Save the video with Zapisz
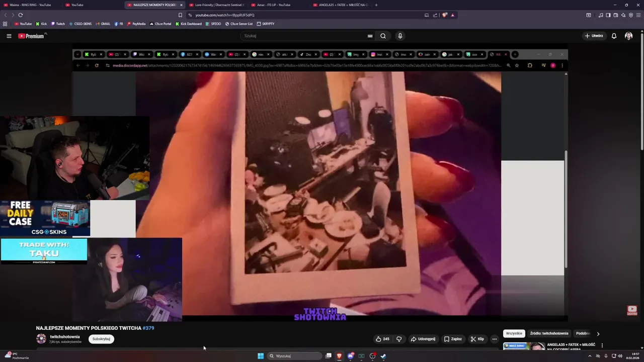 click(x=453, y=339)
